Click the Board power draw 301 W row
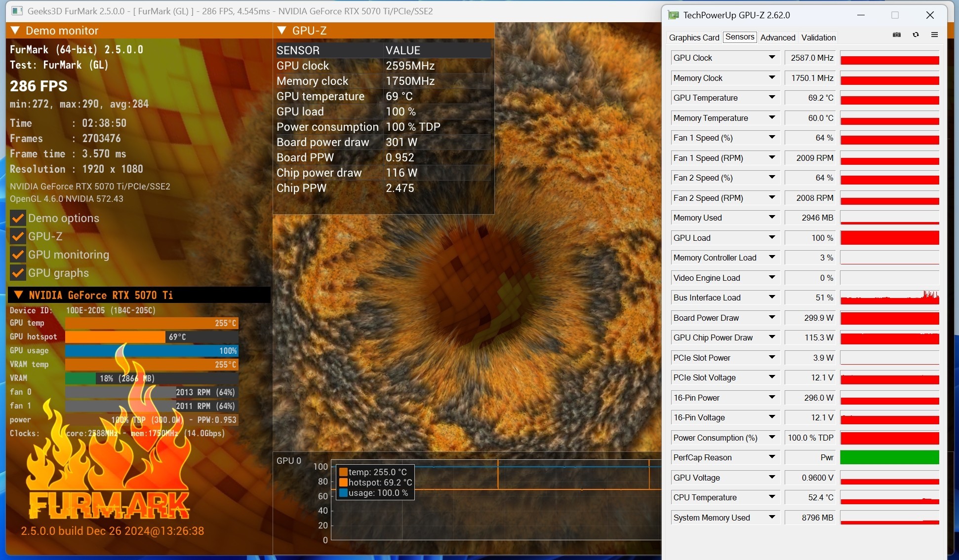The height and width of the screenshot is (560, 959). (383, 142)
